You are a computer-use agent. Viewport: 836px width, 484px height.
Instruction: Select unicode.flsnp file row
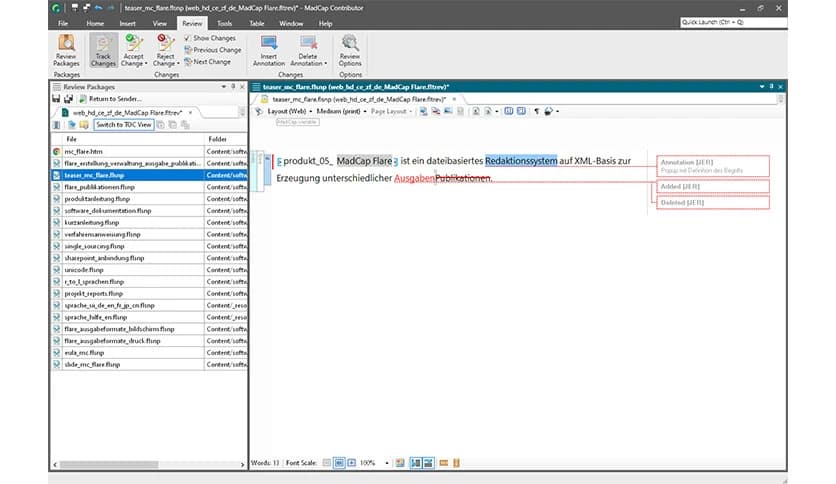149,270
